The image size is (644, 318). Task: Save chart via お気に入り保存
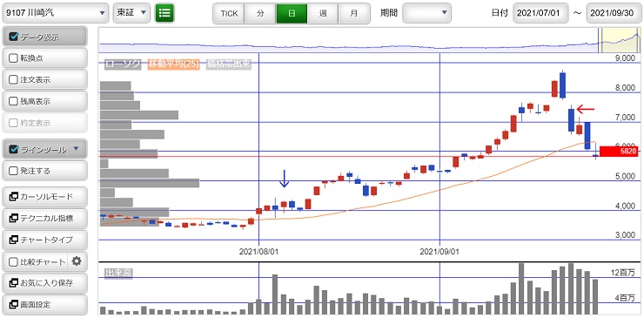(x=45, y=283)
